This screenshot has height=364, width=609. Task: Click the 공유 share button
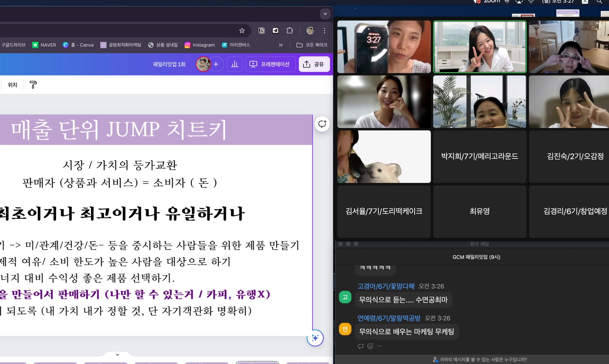pyautogui.click(x=314, y=64)
